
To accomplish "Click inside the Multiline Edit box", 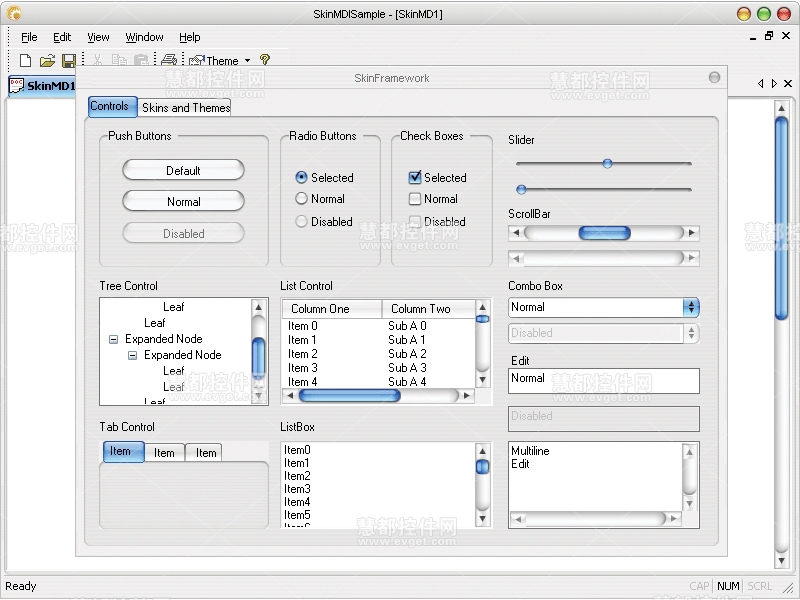I will click(595, 477).
